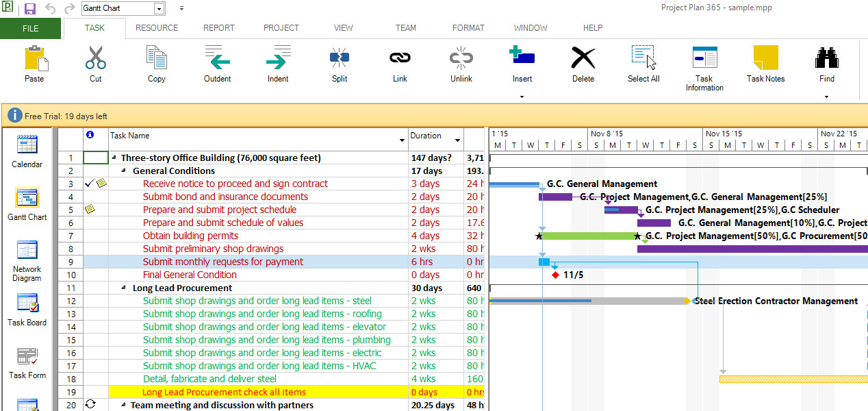The height and width of the screenshot is (411, 868).
Task: Open Task Board view in sidebar
Action: pyautogui.click(x=27, y=310)
